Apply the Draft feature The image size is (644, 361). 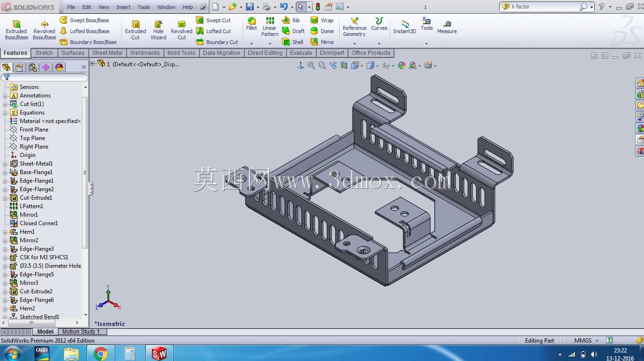(x=293, y=31)
